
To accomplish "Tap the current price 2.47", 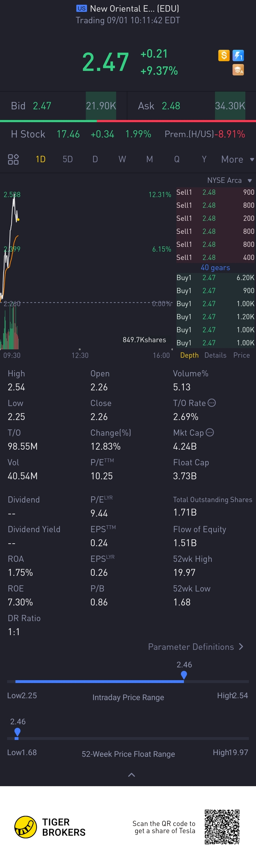I will click(105, 62).
